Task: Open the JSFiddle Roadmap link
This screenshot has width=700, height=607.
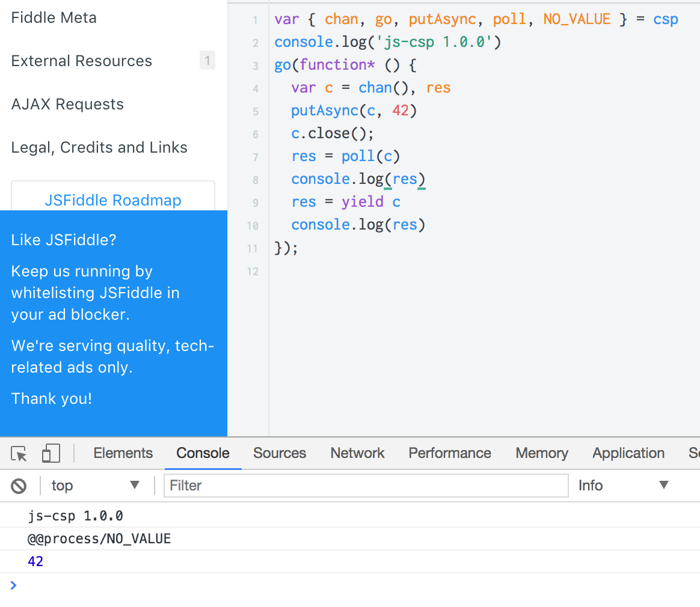Action: click(112, 200)
